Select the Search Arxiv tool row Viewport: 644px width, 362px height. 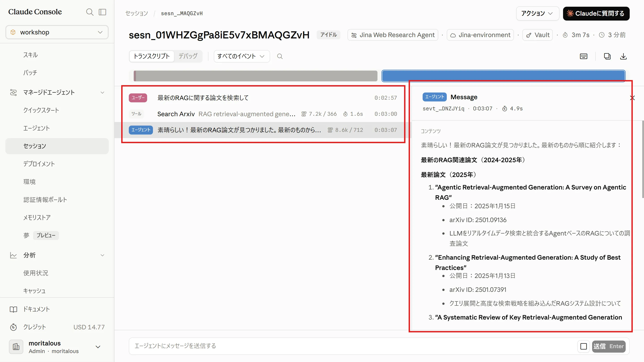263,114
